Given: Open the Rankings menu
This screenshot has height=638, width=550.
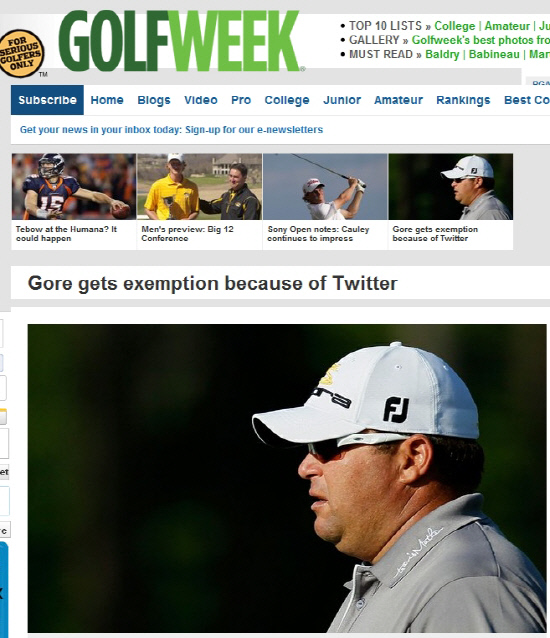Looking at the screenshot, I should coord(463,100).
